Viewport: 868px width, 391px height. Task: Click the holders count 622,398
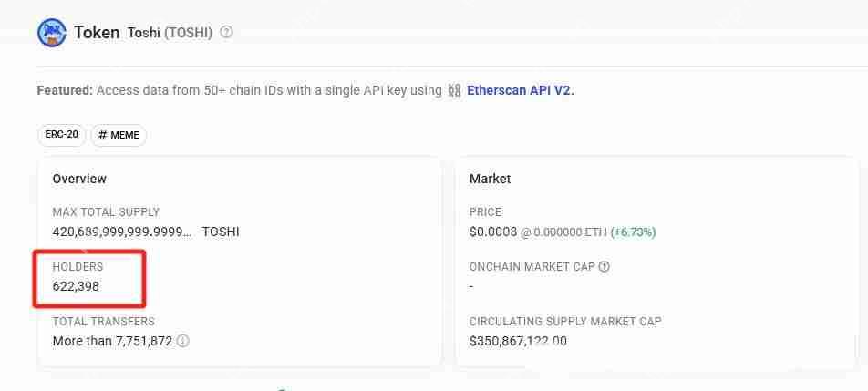tap(76, 286)
